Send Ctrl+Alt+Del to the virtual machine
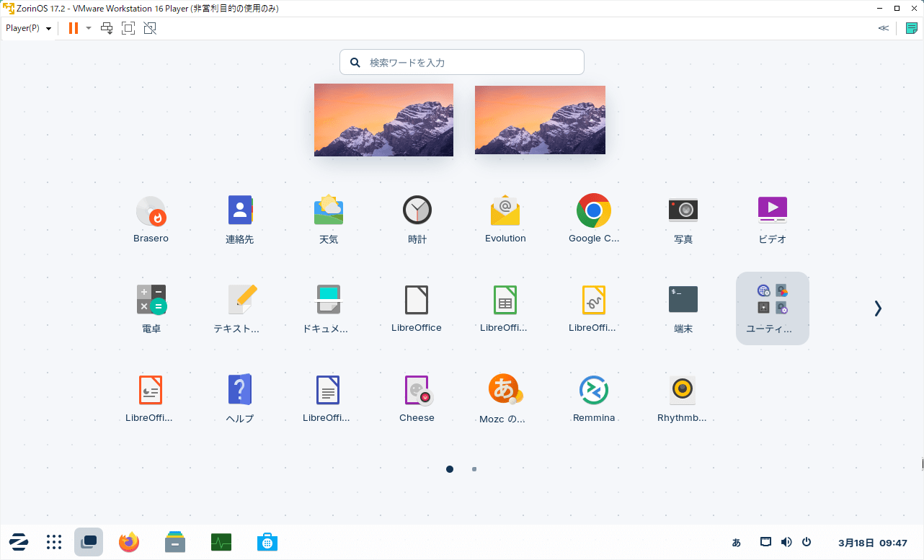 tap(107, 28)
